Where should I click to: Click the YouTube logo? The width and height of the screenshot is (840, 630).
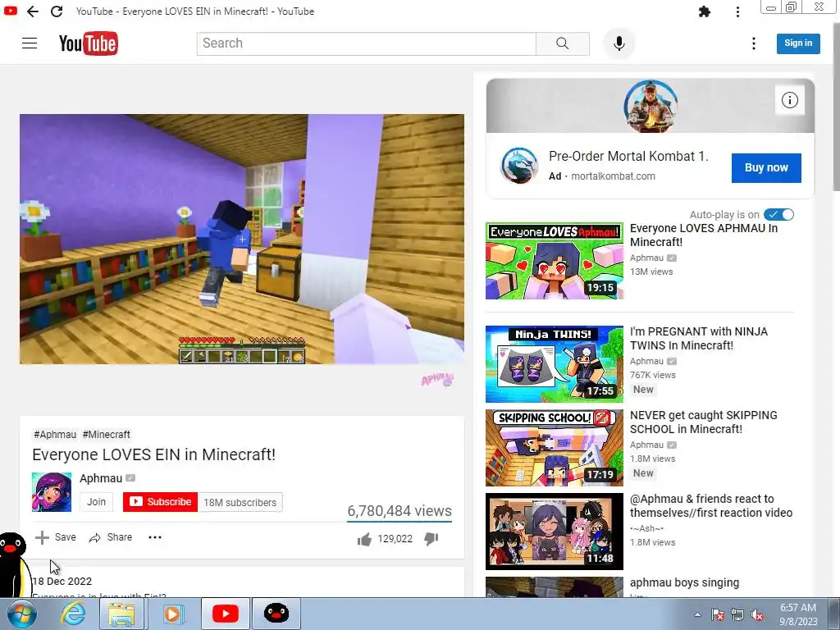[89, 43]
